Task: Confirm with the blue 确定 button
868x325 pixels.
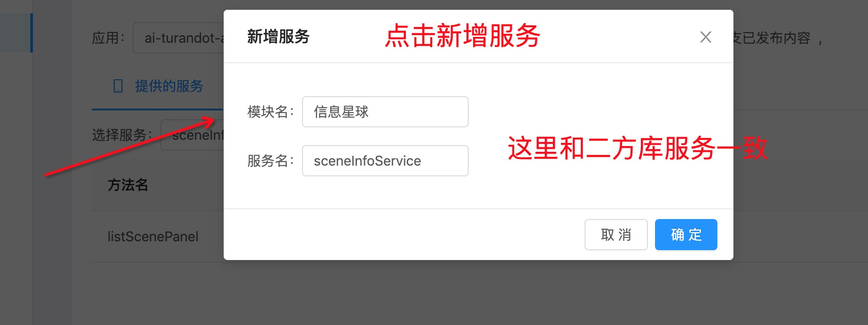Action: pos(686,235)
